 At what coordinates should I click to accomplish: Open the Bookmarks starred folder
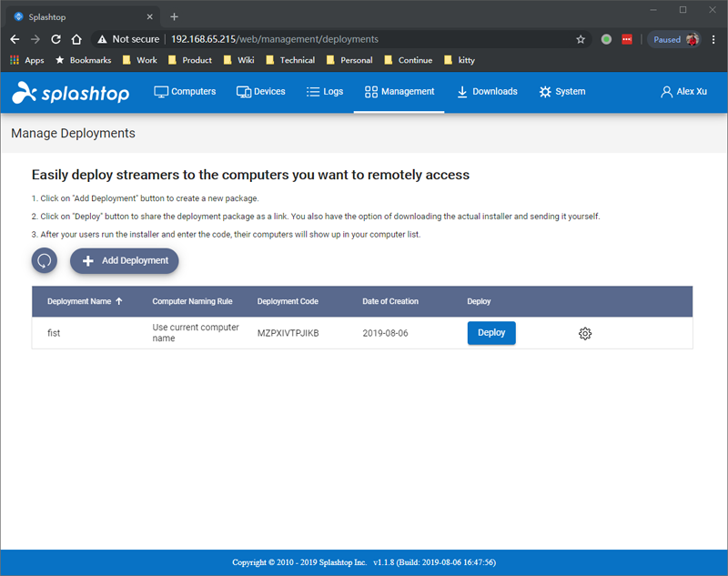[x=84, y=60]
